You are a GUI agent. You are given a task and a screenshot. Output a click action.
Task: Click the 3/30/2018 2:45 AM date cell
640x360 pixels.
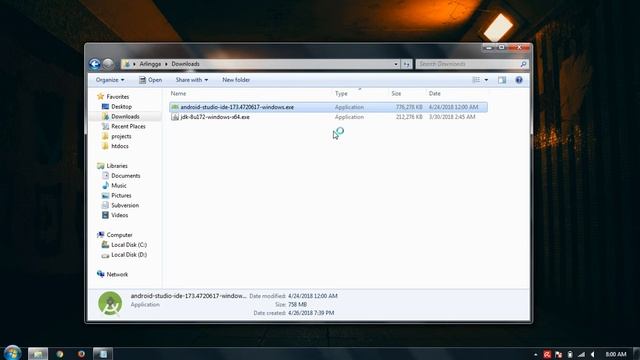(x=452, y=117)
